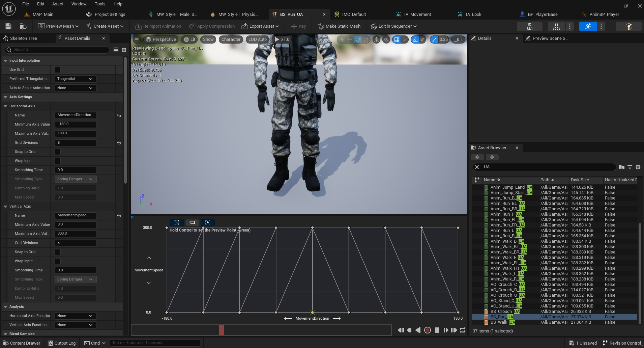The height and width of the screenshot is (348, 644).
Task: Open the Tools menu
Action: tap(100, 4)
